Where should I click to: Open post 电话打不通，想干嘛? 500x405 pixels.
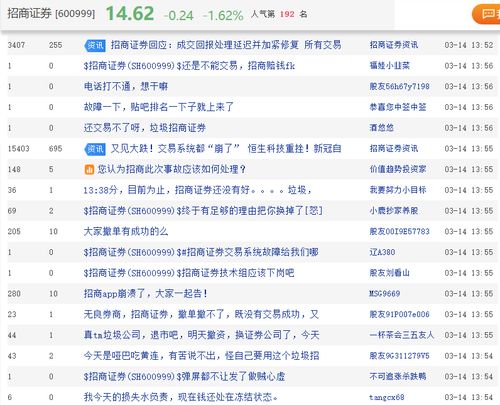(126, 86)
